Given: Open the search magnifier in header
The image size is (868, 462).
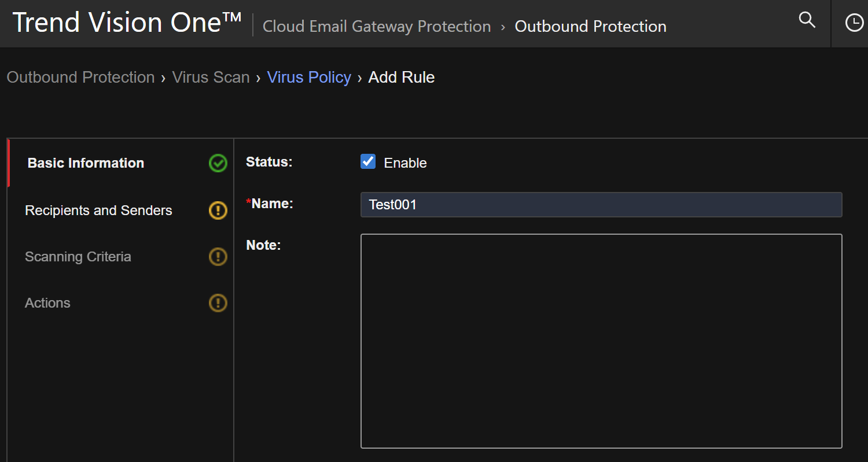Looking at the screenshot, I should tap(807, 20).
